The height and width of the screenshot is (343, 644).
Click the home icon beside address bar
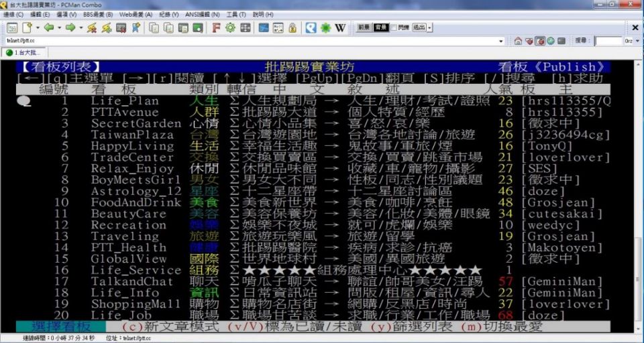click(x=518, y=41)
